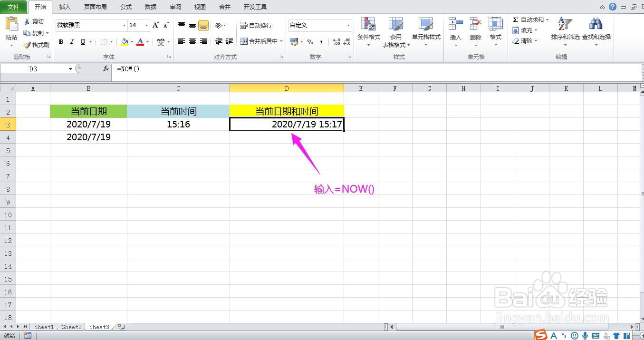Switch to Sheet1 tab
This screenshot has height=340, width=644.
(43, 327)
